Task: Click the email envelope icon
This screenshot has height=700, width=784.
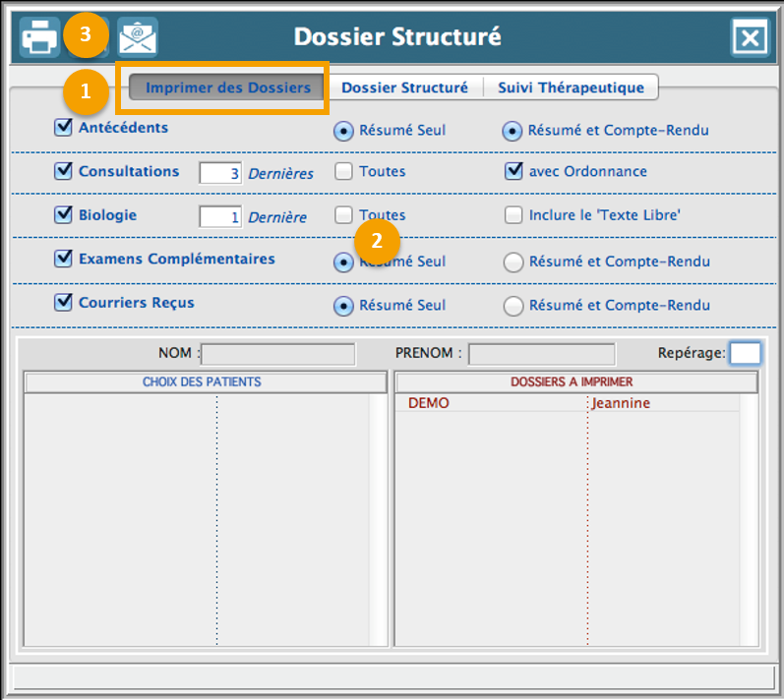Action: coord(138,37)
